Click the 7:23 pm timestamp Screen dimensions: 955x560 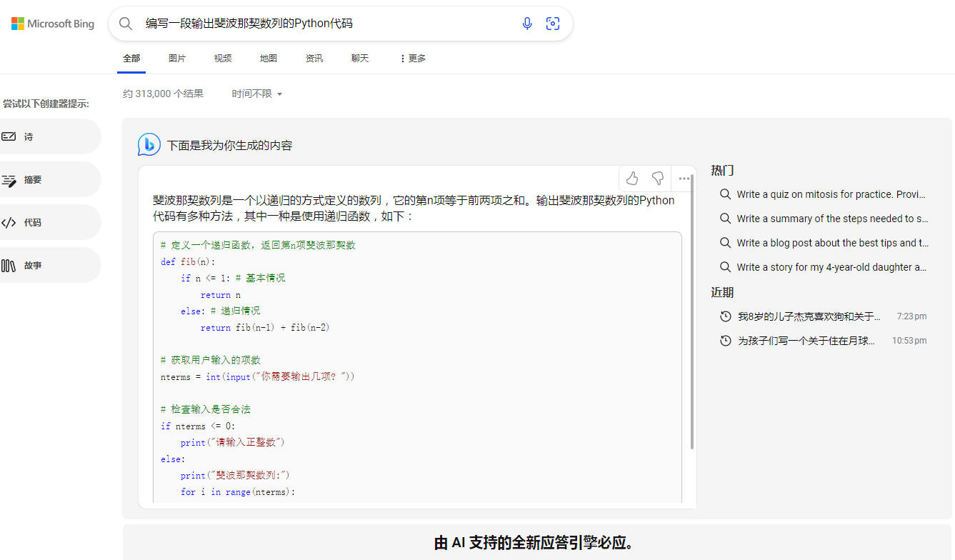tap(911, 316)
